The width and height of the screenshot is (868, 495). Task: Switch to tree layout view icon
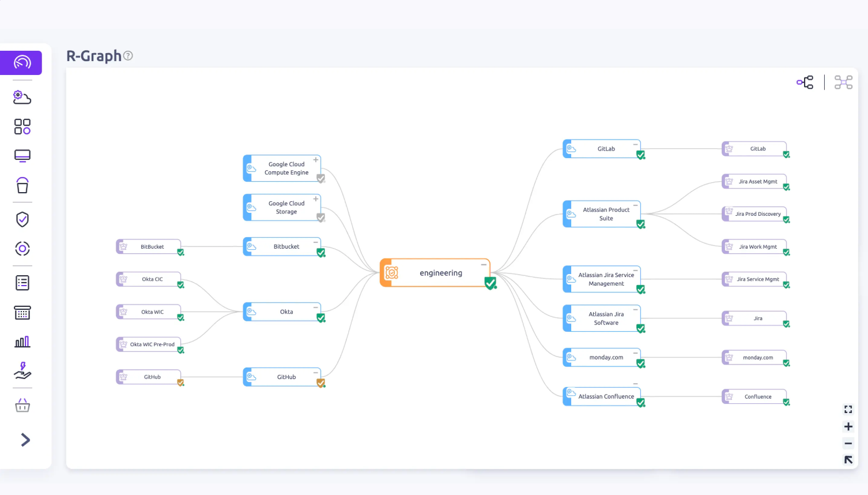805,82
